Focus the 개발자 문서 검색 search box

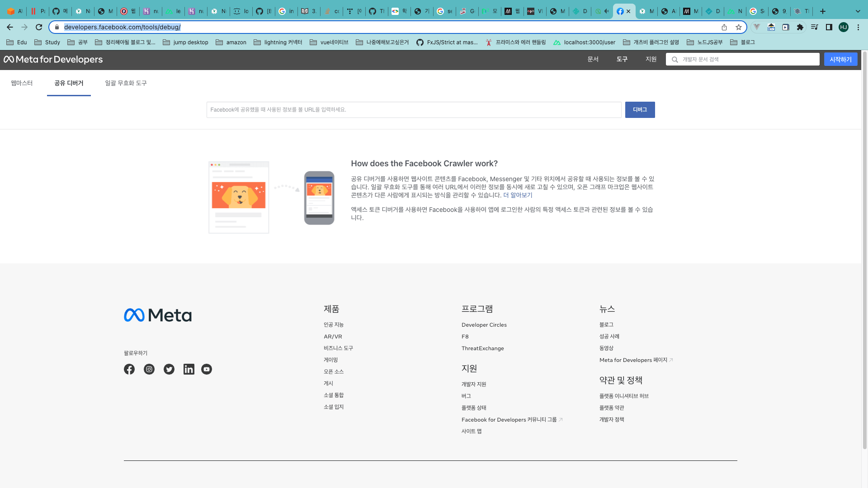[x=742, y=59]
